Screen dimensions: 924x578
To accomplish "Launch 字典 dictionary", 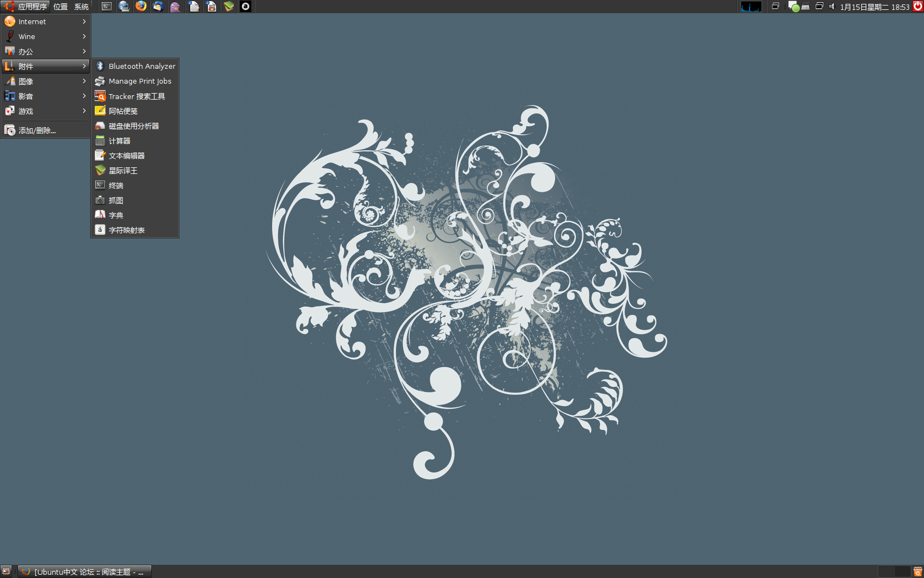I will coord(135,215).
